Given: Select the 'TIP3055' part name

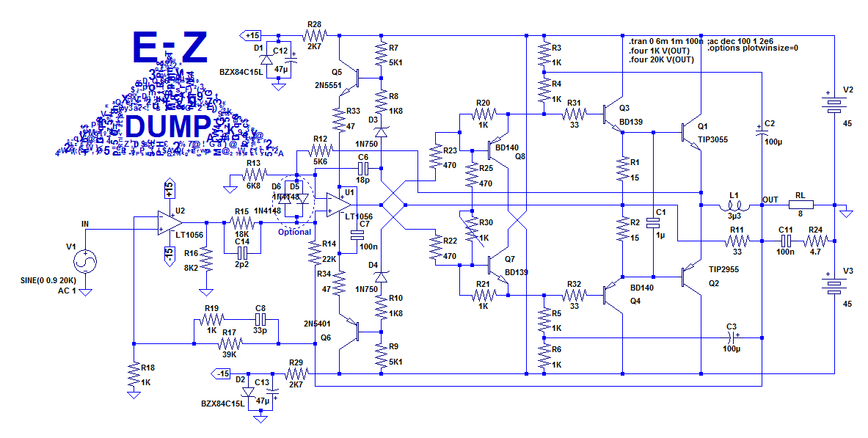Looking at the screenshot, I should 712,139.
